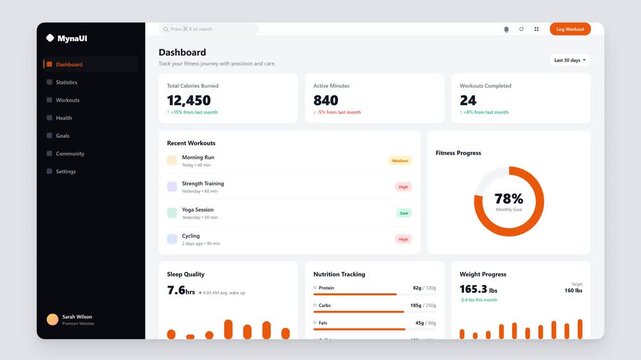Image resolution: width=641 pixels, height=360 pixels.
Task: Open Settings in the sidebar
Action: pos(91,172)
